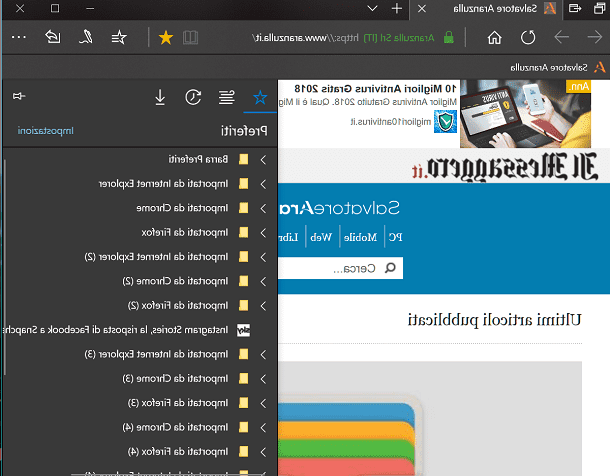
Task: Expand the Barra Preferiti folder chevron
Action: coord(263,159)
